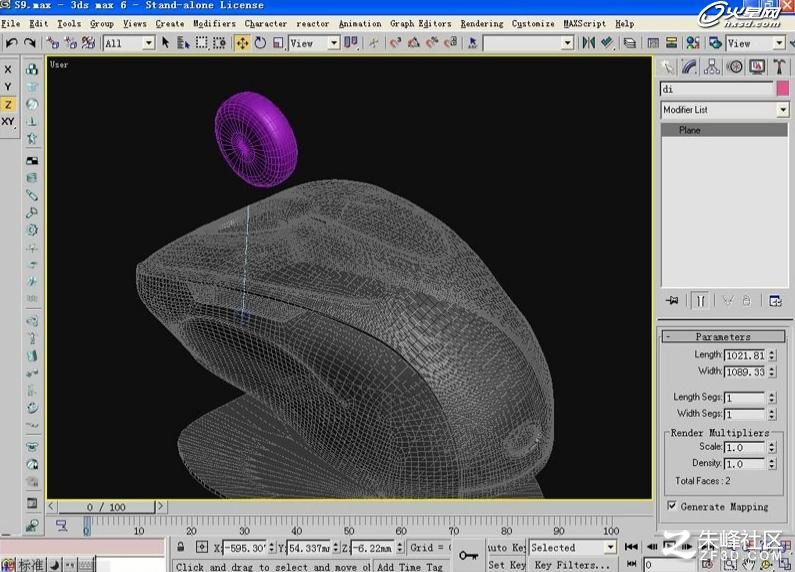Viewport: 795px width, 572px height.
Task: Click the 0 / 100 time slider handle
Action: point(106,507)
